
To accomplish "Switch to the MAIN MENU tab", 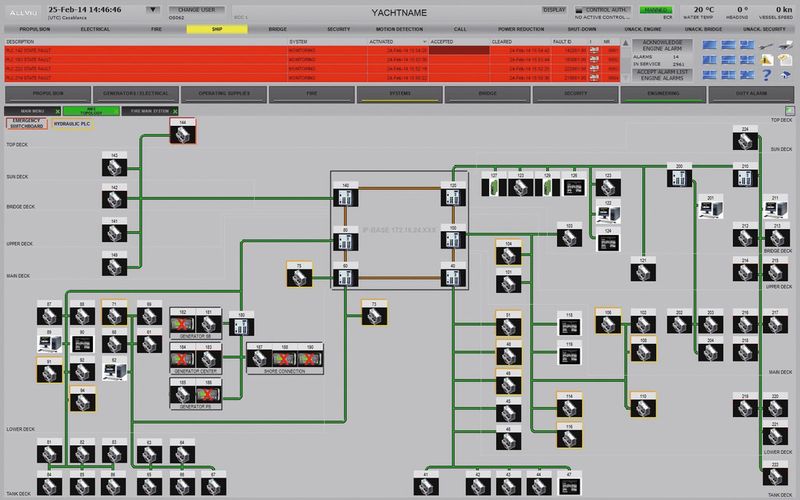I will [x=33, y=111].
